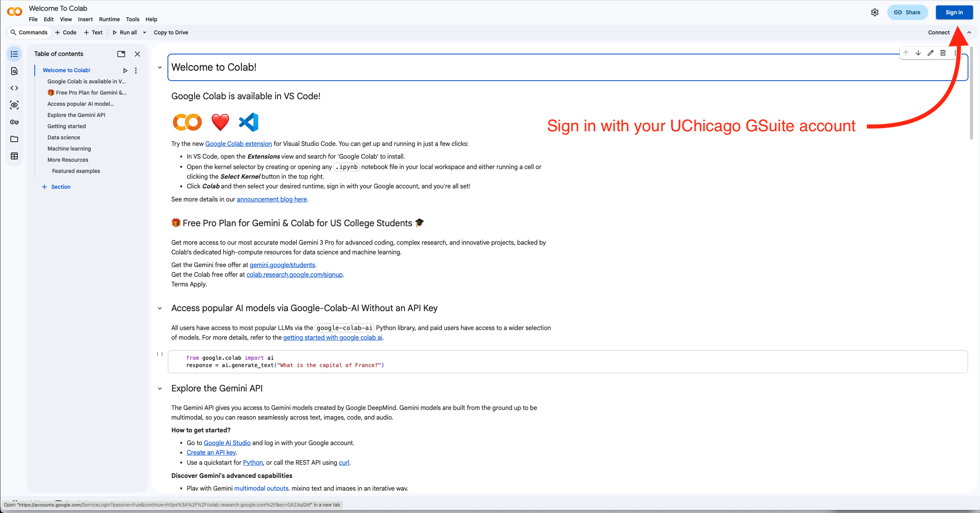Click the pencil edit cell icon
Screen dimensions: 980x513
931,53
